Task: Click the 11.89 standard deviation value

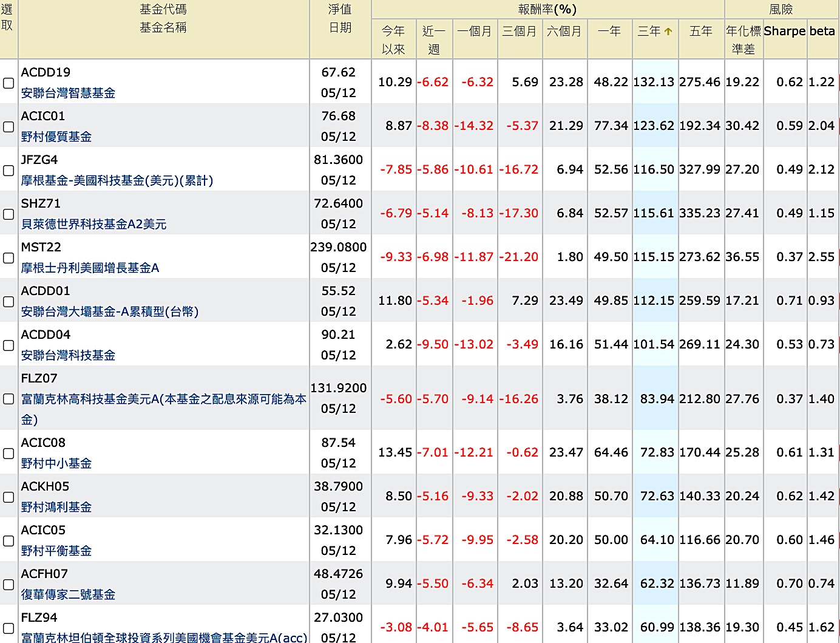Action: point(742,583)
